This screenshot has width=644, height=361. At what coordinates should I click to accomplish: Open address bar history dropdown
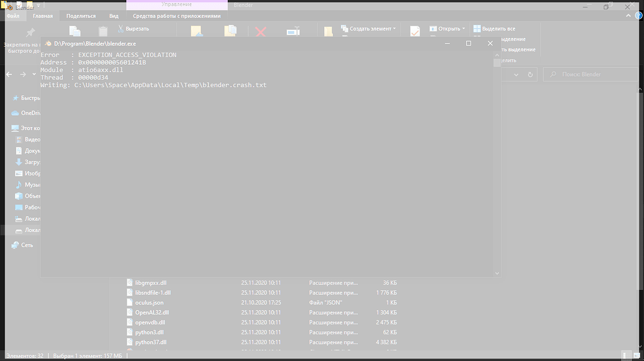click(x=516, y=75)
